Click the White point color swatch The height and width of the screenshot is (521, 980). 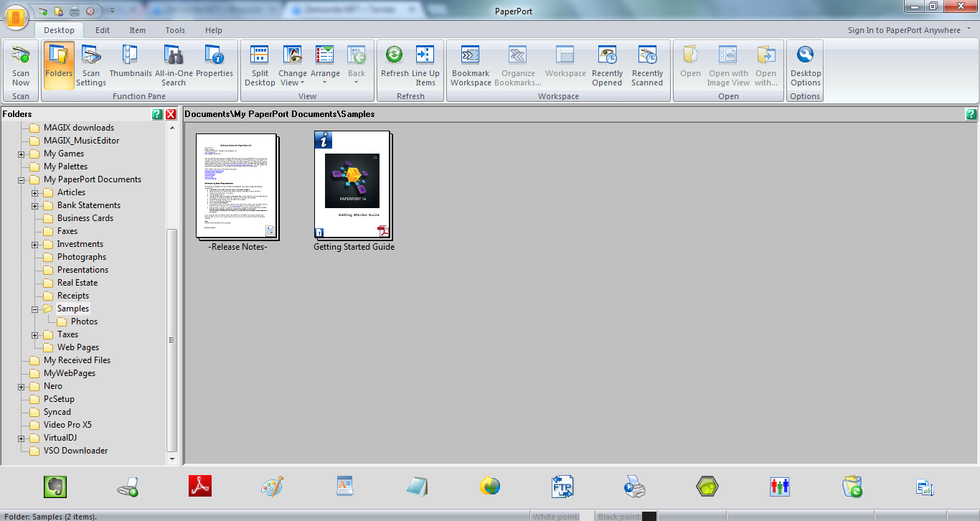pyautogui.click(x=587, y=516)
